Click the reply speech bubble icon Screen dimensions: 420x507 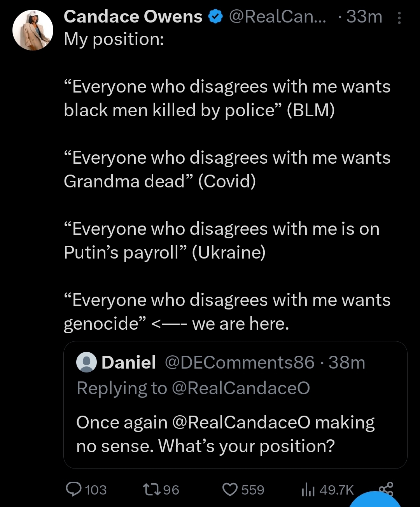point(74,490)
